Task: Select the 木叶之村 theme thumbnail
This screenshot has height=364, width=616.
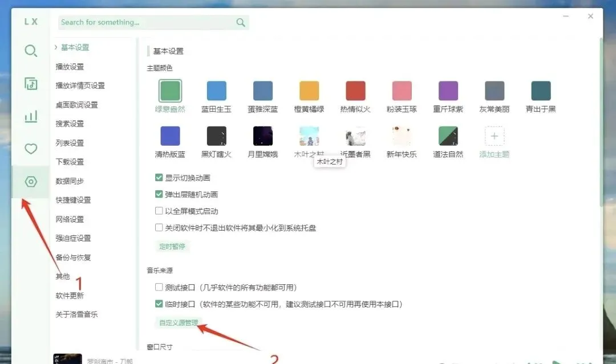Action: 309,136
